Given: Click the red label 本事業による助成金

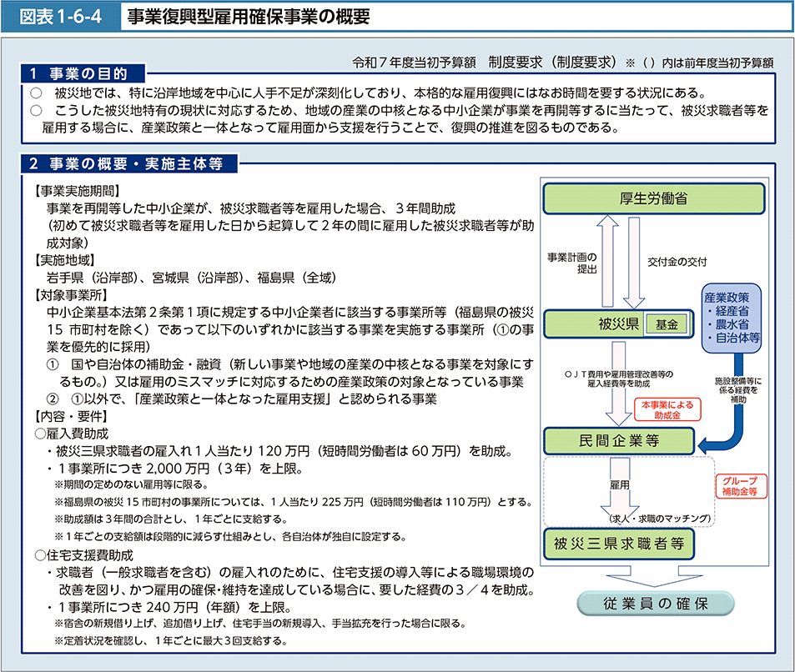Looking at the screenshot, I should coord(667,410).
